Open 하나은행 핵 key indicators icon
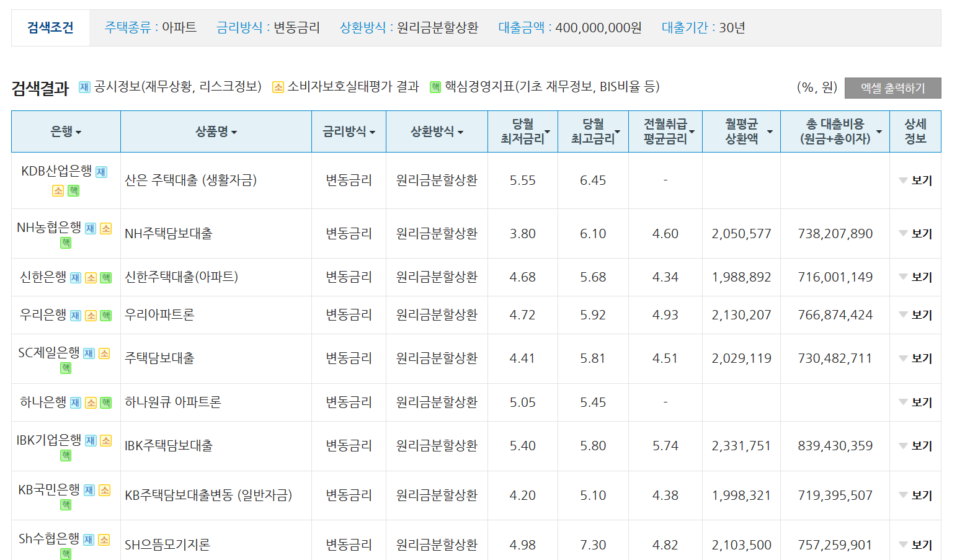The width and height of the screenshot is (970, 560). (106, 403)
